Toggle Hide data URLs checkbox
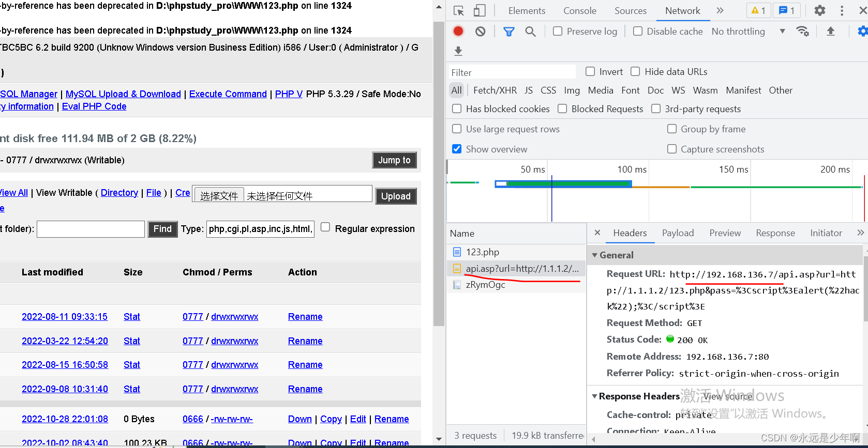This screenshot has width=868, height=448. point(635,72)
